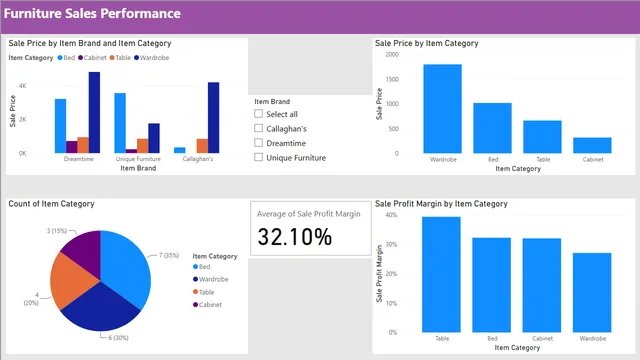Click the Table legend swatch in top chart
640x360 pixels.
click(112, 58)
